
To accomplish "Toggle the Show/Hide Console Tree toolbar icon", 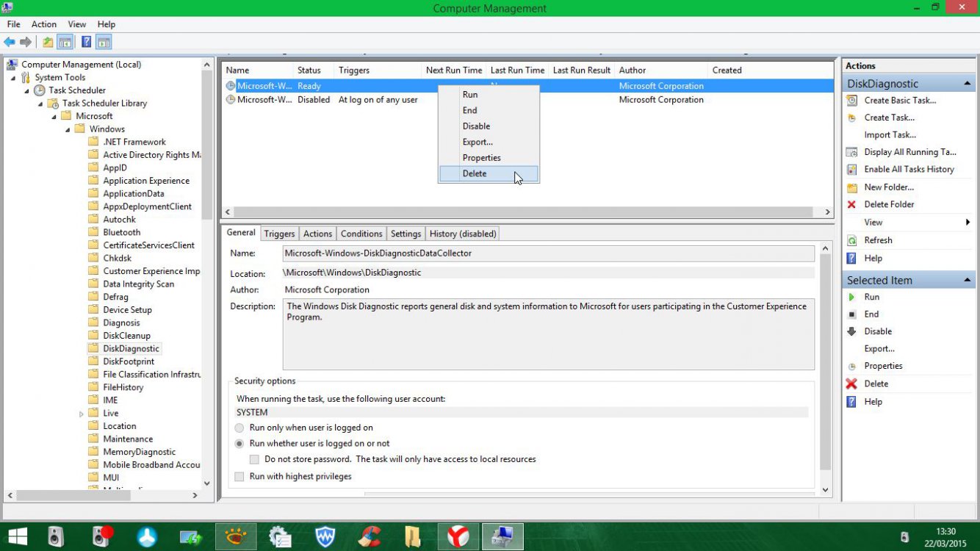I will click(x=65, y=42).
